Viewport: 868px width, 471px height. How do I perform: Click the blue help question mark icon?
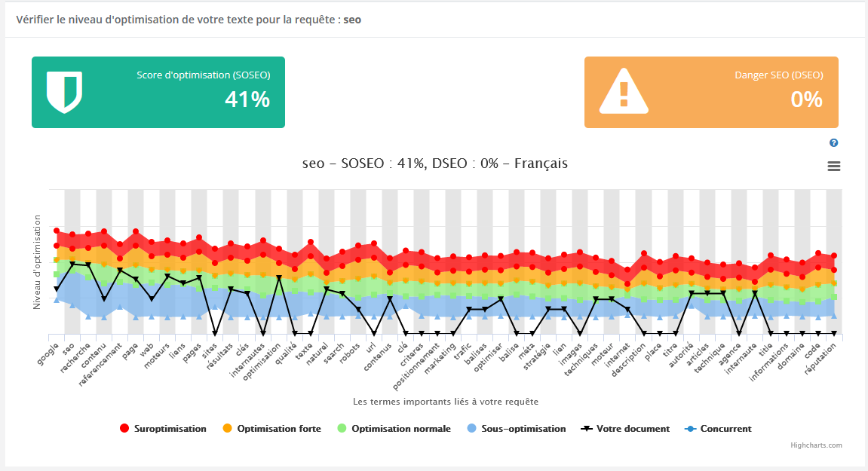[833, 143]
